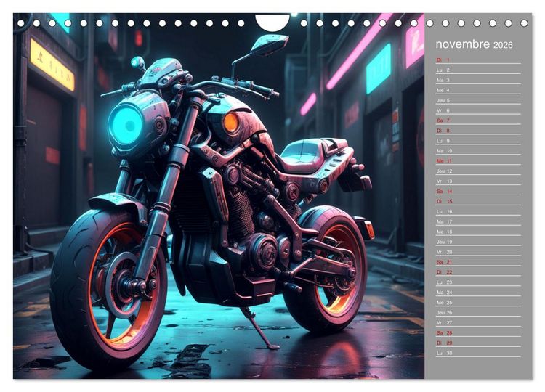Screen dimensions: 545x392
Task: Click the last date row 'Lu 30'
Action: [x=478, y=353]
